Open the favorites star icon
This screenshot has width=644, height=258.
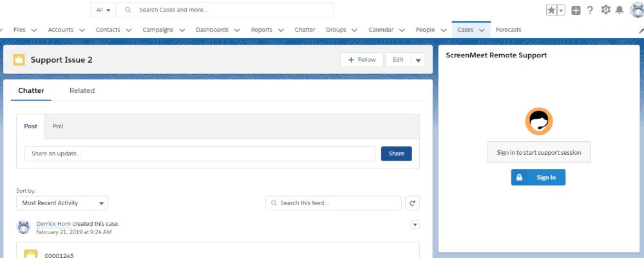click(x=551, y=10)
